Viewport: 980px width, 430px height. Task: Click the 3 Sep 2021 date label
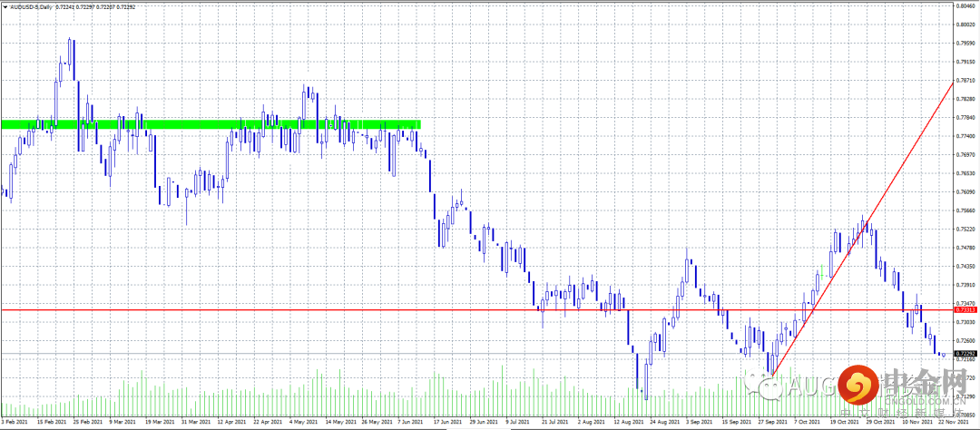[701, 422]
